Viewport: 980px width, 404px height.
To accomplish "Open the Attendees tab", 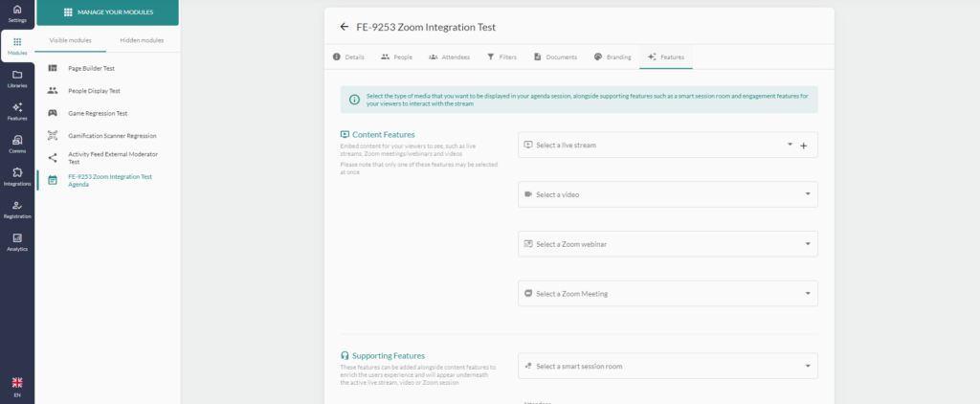I will tap(449, 57).
